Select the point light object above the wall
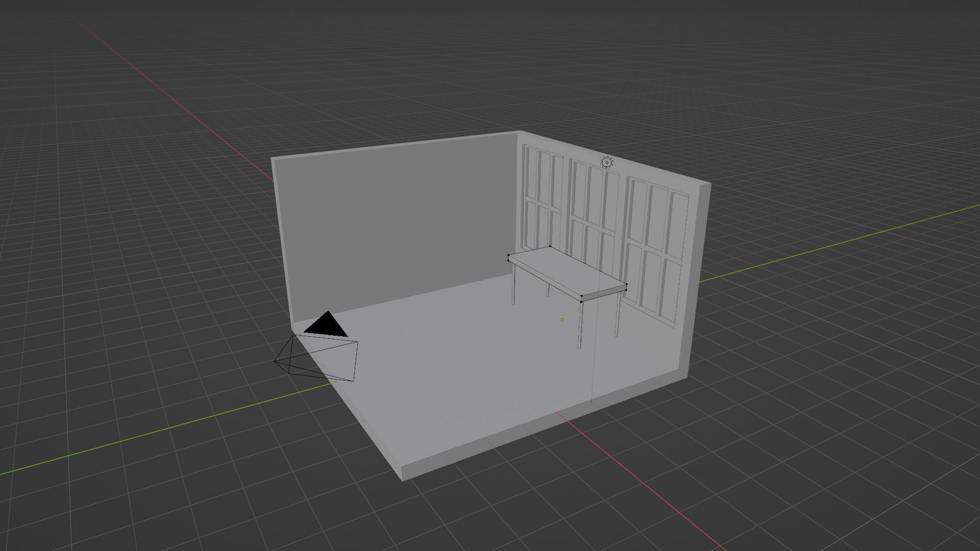980x551 pixels. [606, 162]
